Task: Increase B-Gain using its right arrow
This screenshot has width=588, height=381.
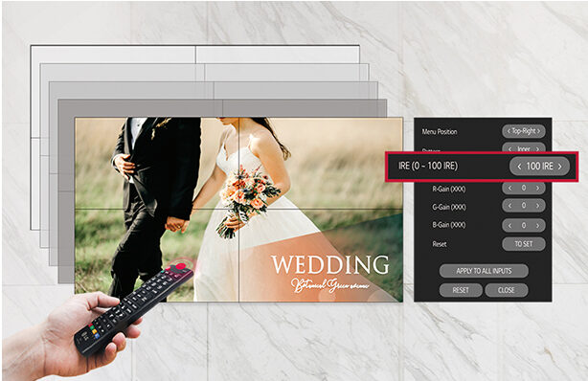Action: pyautogui.click(x=538, y=225)
